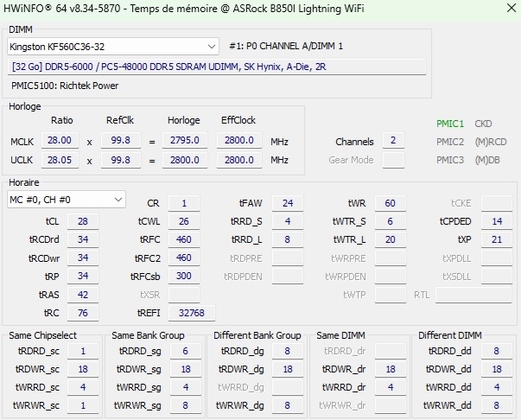521x420 pixels.
Task: Select the tFAW value field
Action: (x=288, y=203)
